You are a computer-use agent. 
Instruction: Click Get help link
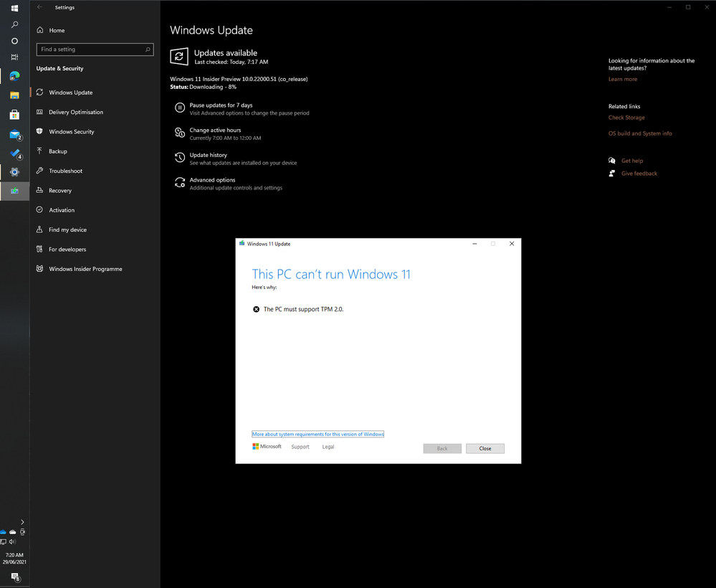pyautogui.click(x=632, y=161)
